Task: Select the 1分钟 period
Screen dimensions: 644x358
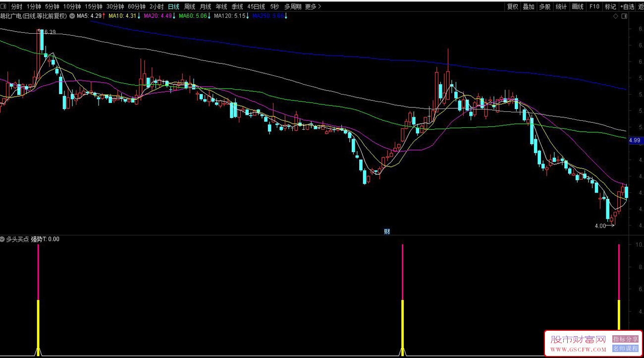Action: [x=34, y=7]
